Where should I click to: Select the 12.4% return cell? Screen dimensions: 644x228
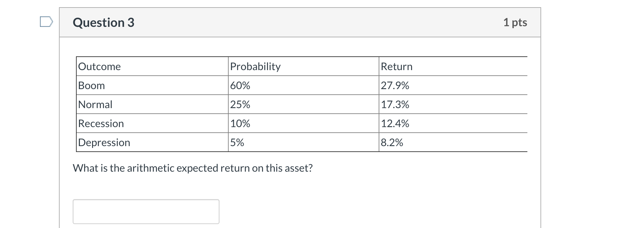(x=395, y=123)
